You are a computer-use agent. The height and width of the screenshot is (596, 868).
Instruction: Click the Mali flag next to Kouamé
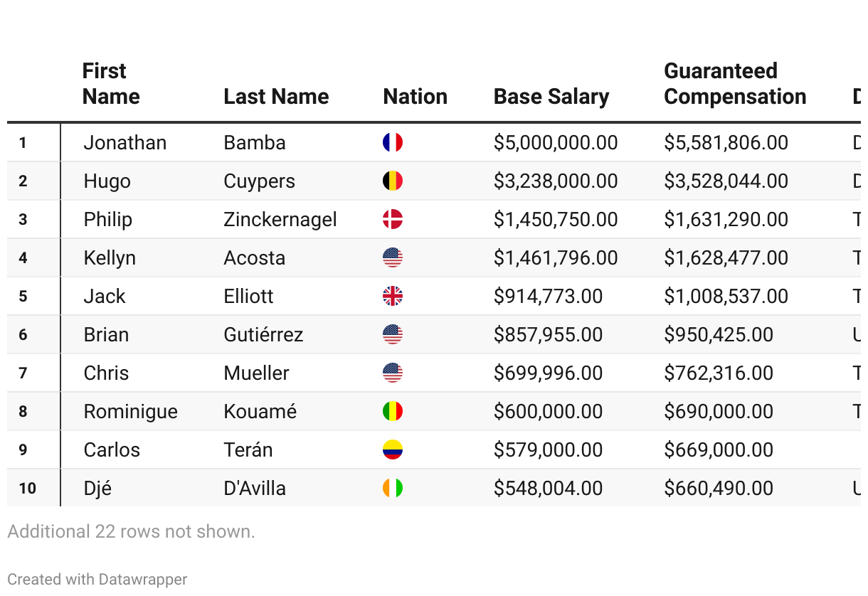393,412
